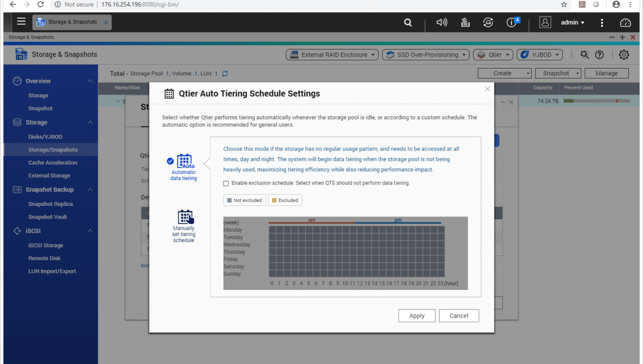Open the QTS main hamburger menu
This screenshot has height=364, width=643.
pyautogui.click(x=21, y=21)
